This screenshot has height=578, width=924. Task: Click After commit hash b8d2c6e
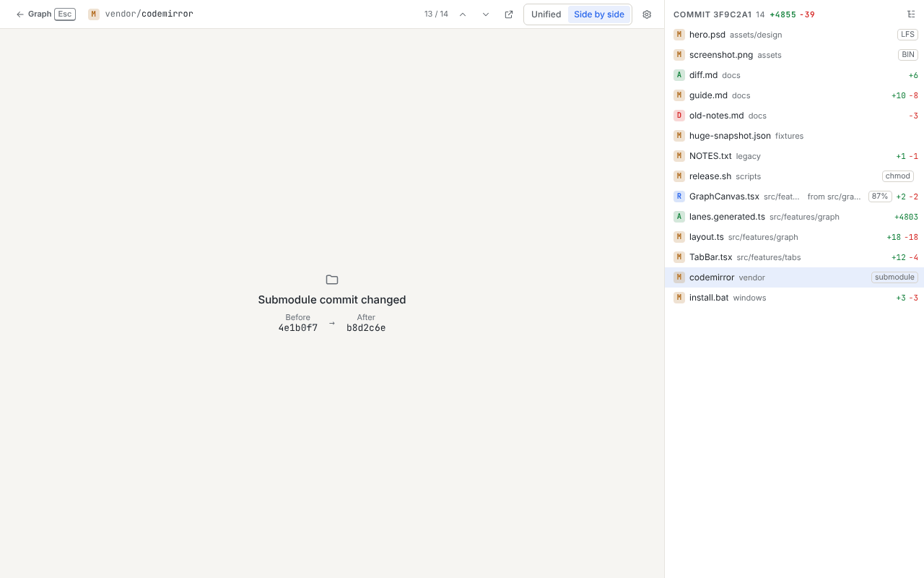pos(366,328)
